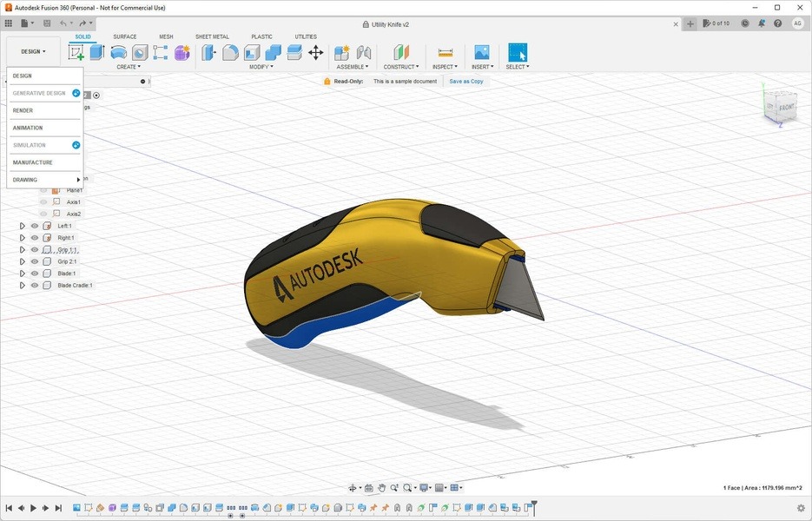Open the Measure tool under Inspect

tap(444, 52)
